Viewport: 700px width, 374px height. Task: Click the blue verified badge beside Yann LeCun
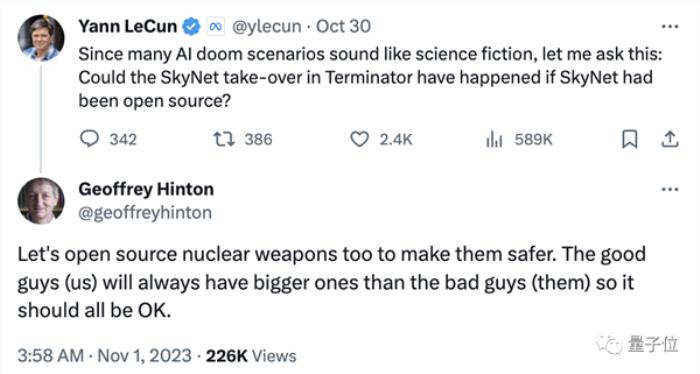[x=192, y=26]
